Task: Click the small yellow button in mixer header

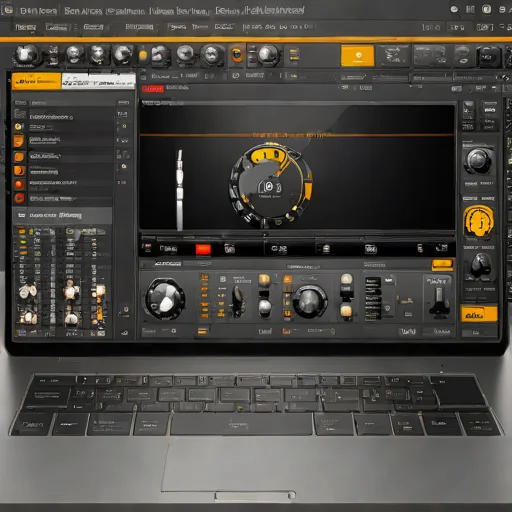Action: tap(442, 264)
